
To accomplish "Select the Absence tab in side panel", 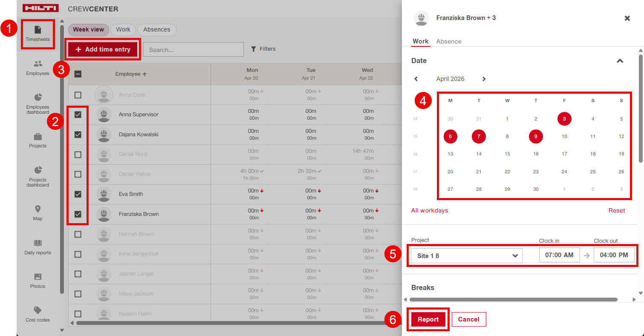I will [x=449, y=41].
